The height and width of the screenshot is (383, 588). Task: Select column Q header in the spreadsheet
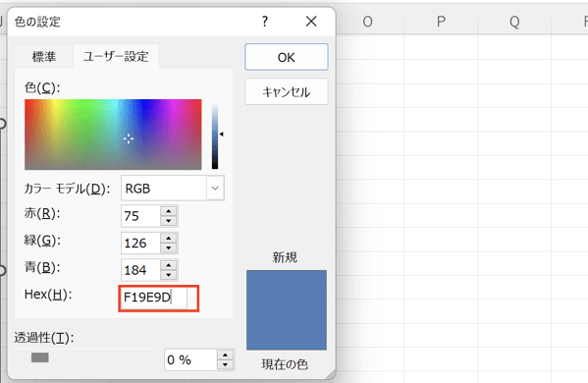[514, 22]
